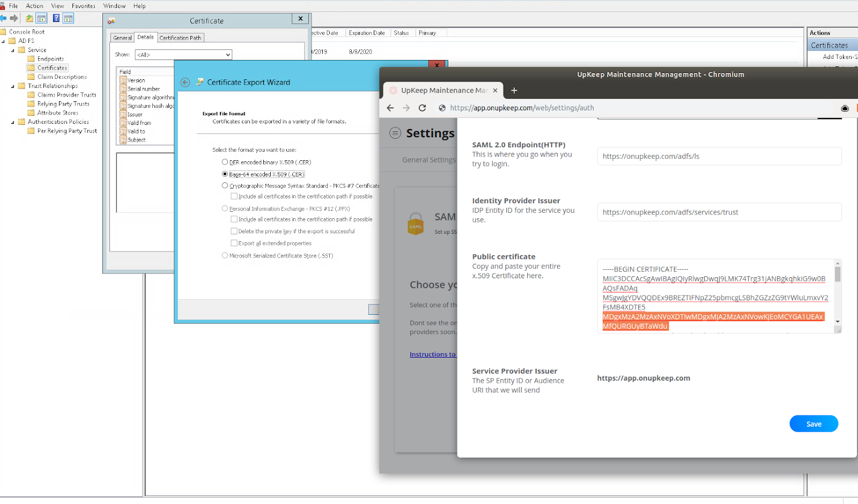Collapse the Authentication Policies tree node
Viewport: 858px width, 504px height.
point(13,122)
